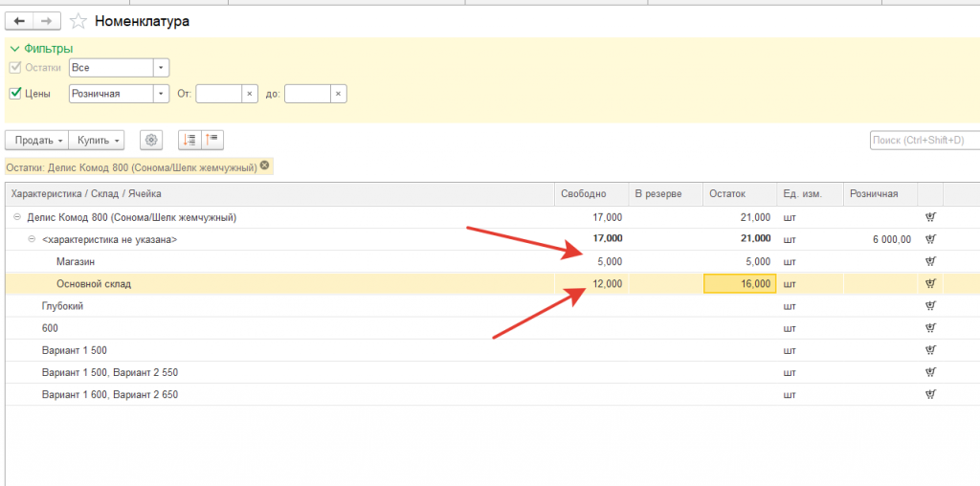The width and height of the screenshot is (980, 486).
Task: Go back with the left arrow button
Action: (19, 21)
